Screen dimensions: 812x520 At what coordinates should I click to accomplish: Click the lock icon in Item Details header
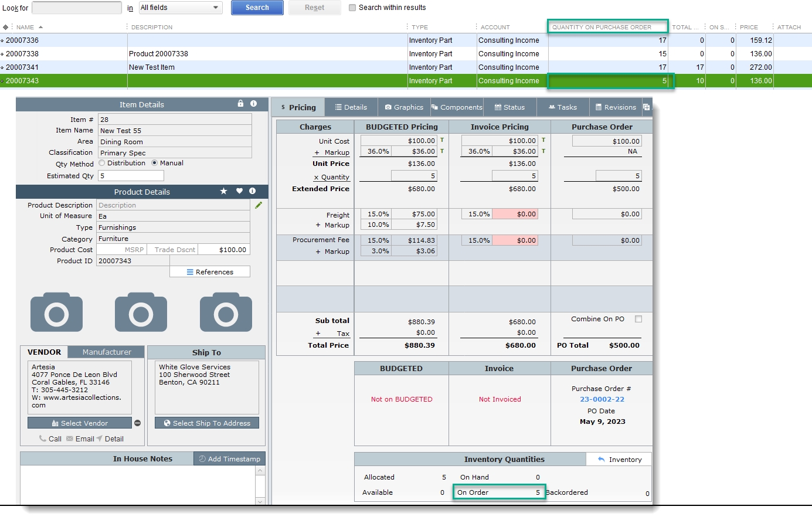[240, 103]
